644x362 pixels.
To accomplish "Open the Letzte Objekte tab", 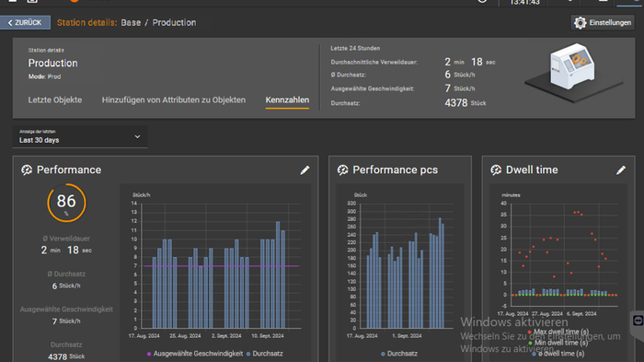I will coord(55,100).
